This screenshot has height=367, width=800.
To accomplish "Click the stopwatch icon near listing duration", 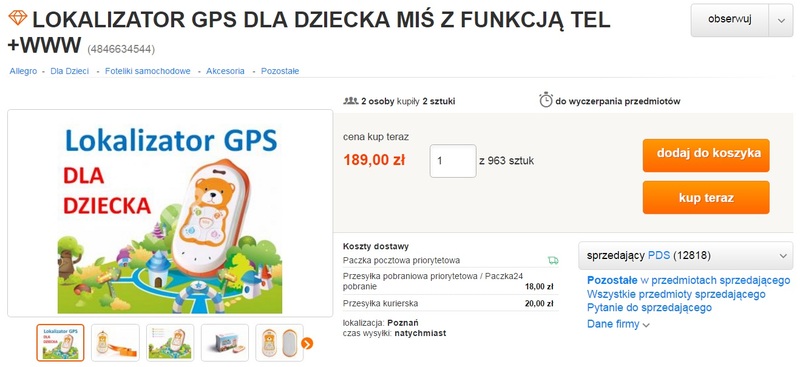I will [545, 100].
